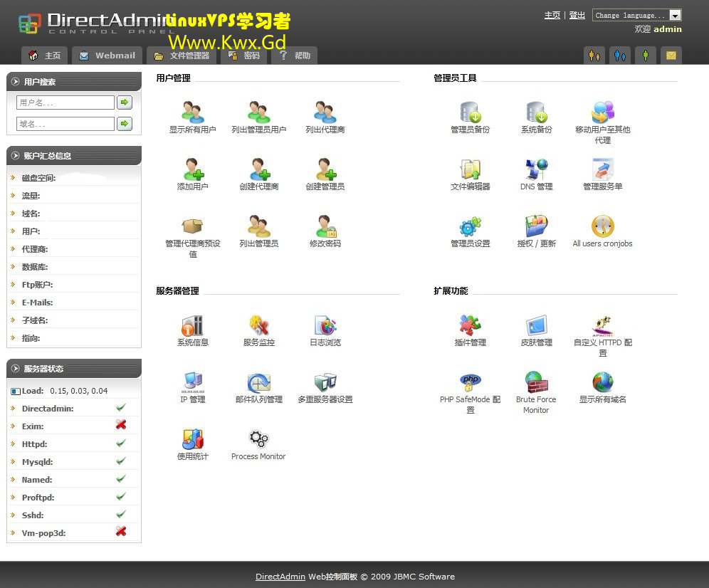Open 管理员设置 gear icon
Screen dimensions: 709x588
click(x=471, y=226)
